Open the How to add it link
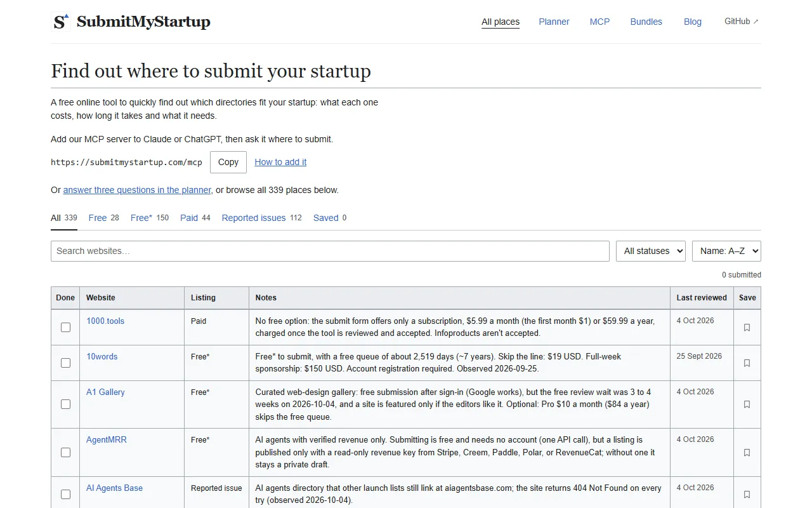The width and height of the screenshot is (812, 508). (x=280, y=162)
